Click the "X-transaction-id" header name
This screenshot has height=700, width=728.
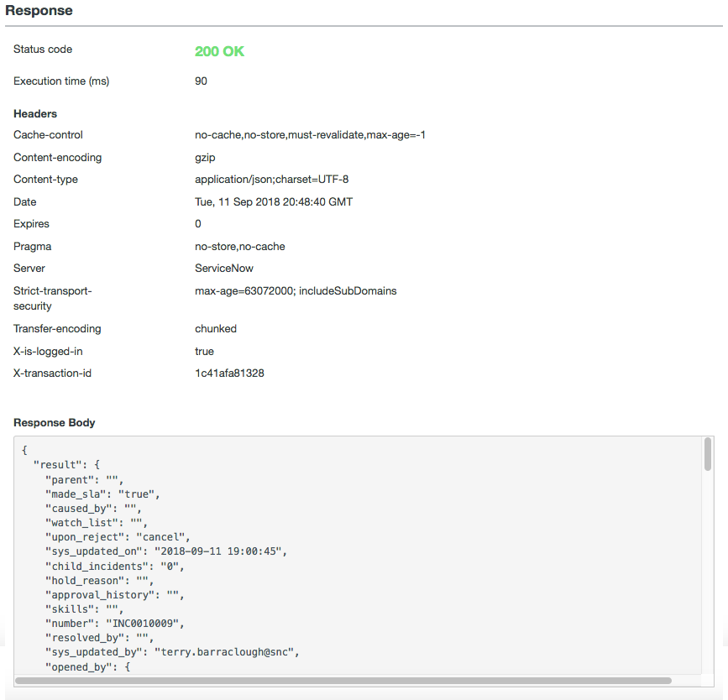click(52, 374)
